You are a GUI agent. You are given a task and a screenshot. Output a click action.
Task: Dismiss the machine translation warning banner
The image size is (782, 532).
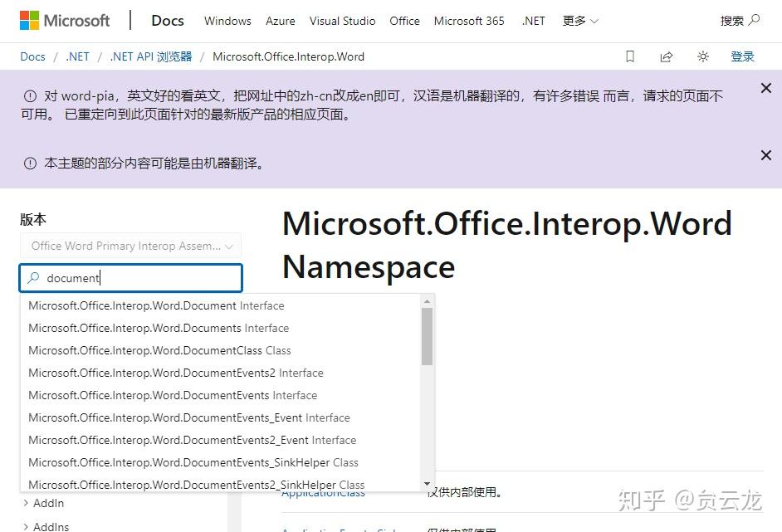click(x=767, y=155)
